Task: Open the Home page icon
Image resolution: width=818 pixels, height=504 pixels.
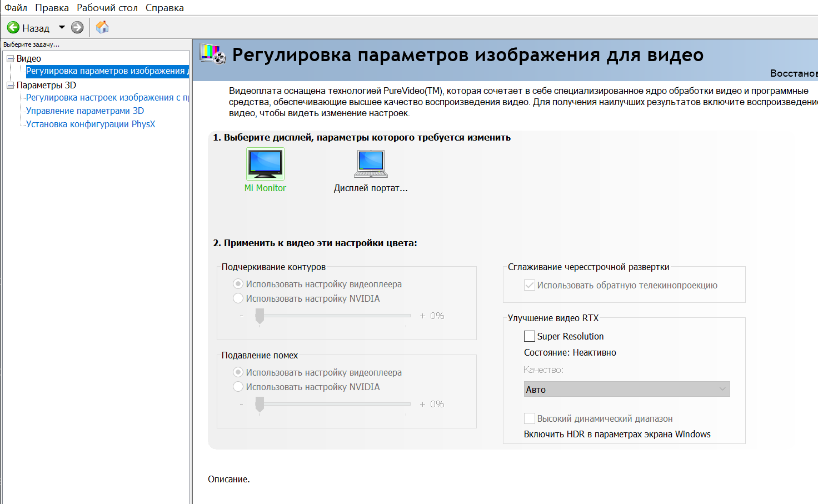Action: [x=102, y=27]
